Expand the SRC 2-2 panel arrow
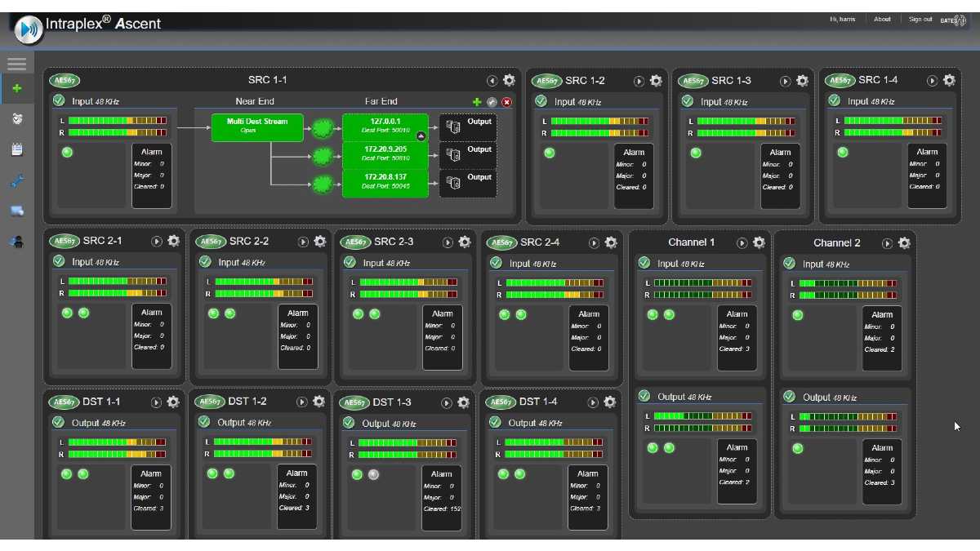The height and width of the screenshot is (551, 980). coord(302,242)
